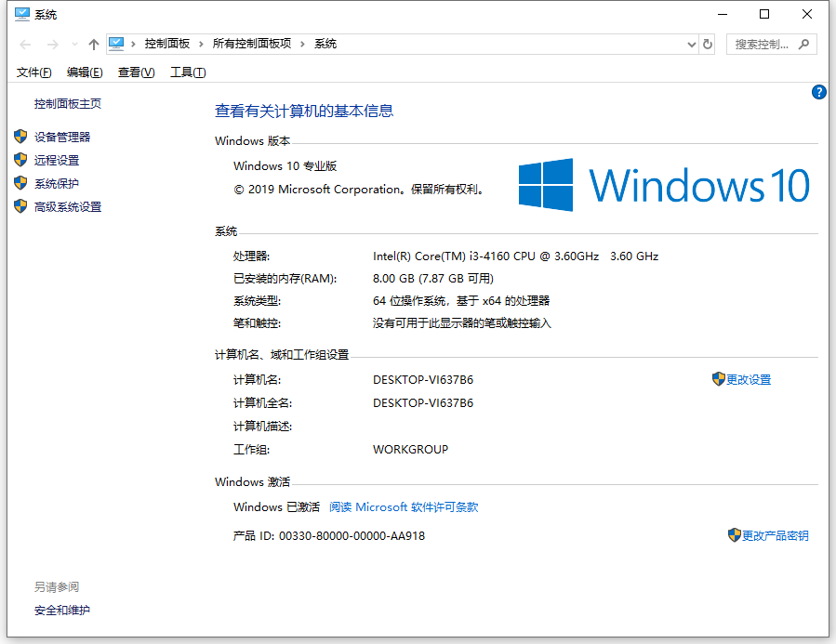Go up one folder level
Viewport: 836px width, 644px height.
pos(94,45)
